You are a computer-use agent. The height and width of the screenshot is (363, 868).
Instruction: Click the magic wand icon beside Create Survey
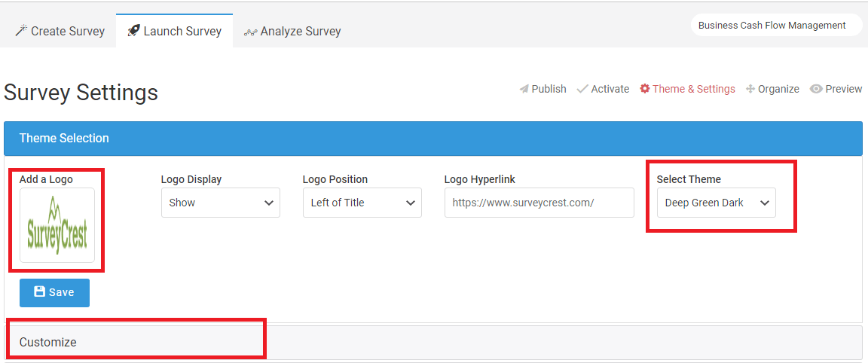pyautogui.click(x=21, y=31)
